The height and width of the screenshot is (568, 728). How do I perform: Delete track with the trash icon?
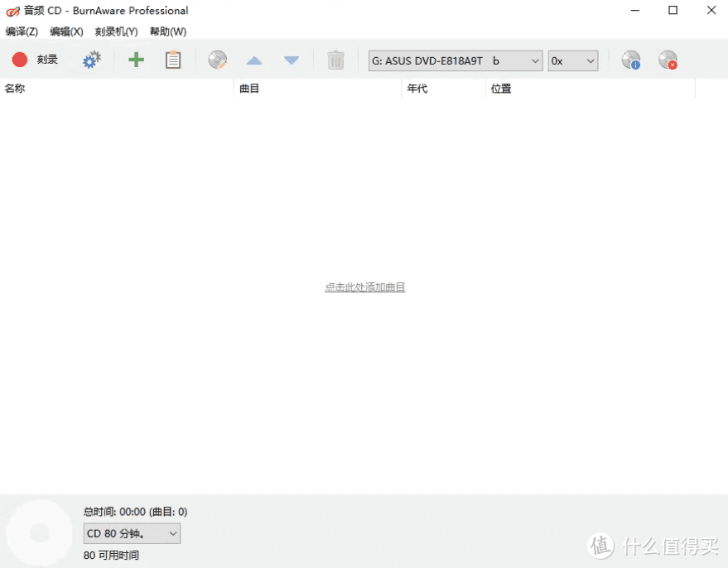(x=335, y=60)
